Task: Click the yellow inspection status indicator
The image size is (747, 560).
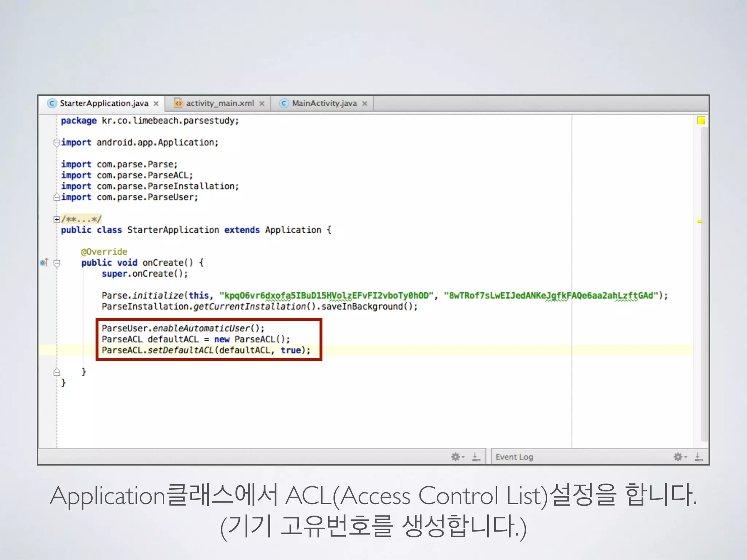Action: point(701,120)
